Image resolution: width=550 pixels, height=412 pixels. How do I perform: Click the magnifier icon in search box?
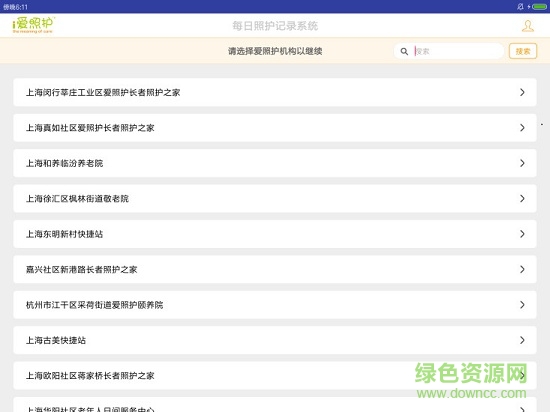(404, 52)
